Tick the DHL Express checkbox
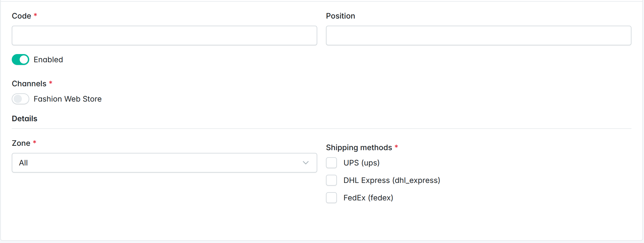Screen dimensions: 644x243 (x=331, y=180)
